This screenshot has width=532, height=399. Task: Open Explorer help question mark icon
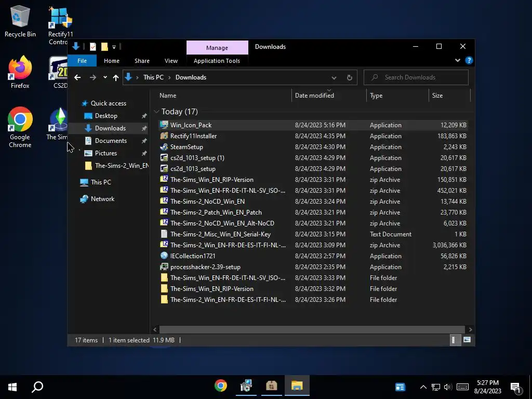coord(469,60)
